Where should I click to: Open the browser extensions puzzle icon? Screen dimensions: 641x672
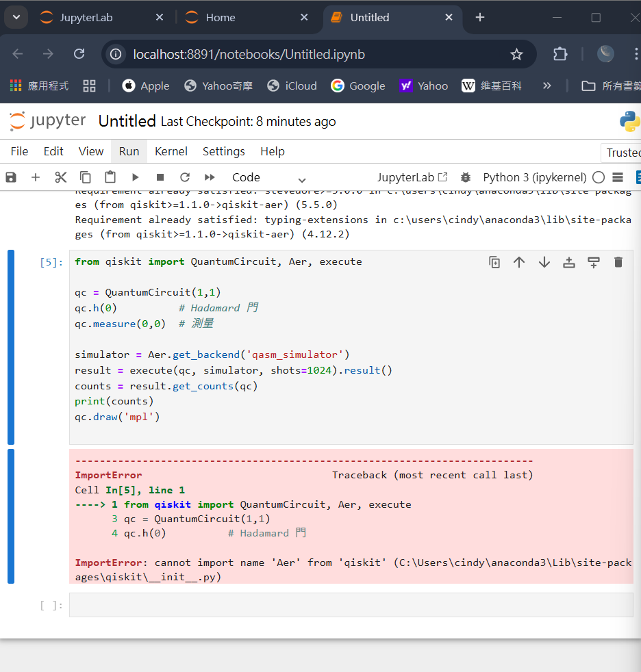tap(560, 54)
